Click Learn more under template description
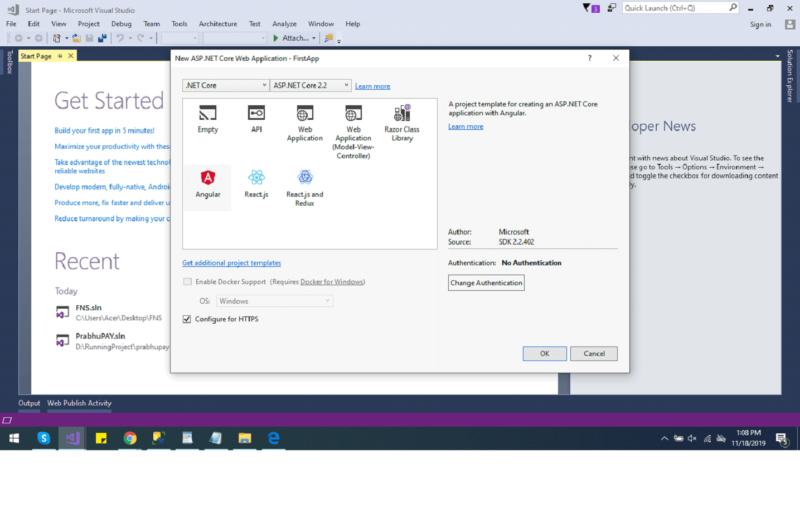Screen dimensions: 800x532 [x=466, y=126]
